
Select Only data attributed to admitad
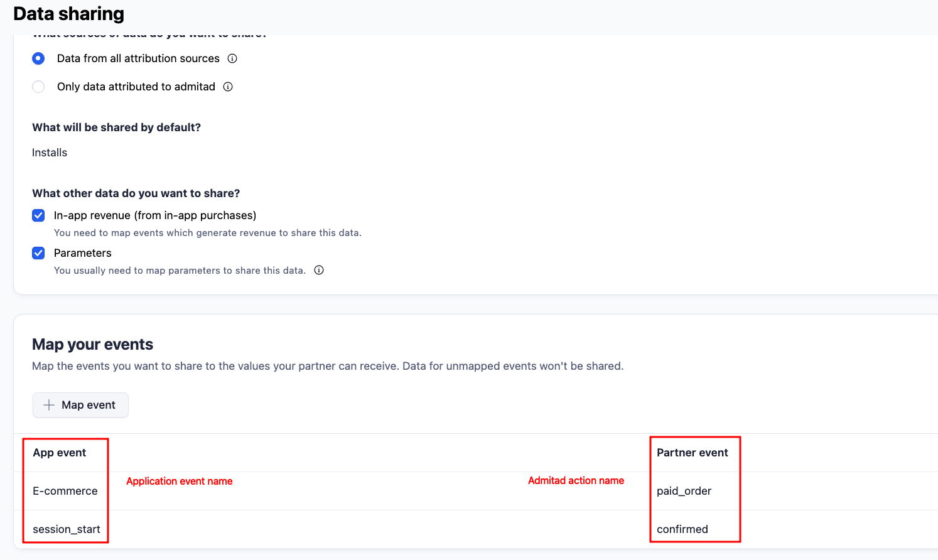[x=38, y=87]
